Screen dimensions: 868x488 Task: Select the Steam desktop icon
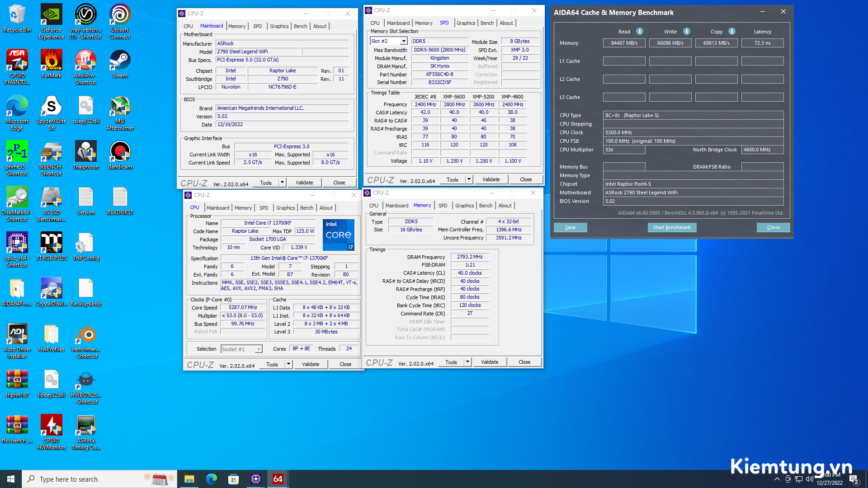120,64
